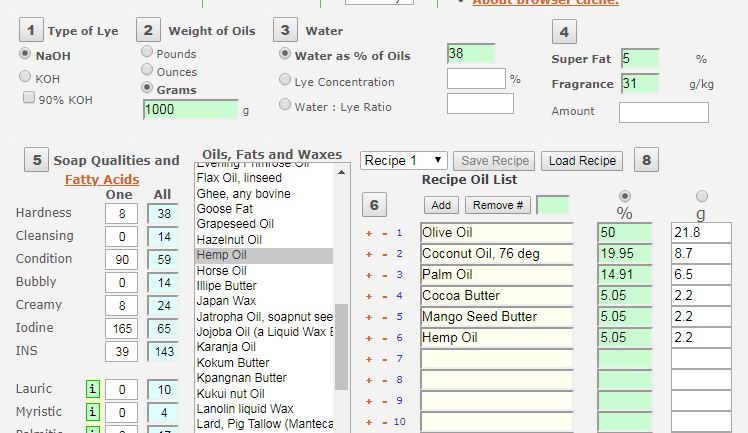
Task: Open the Fatty Acids link
Action: 100,179
